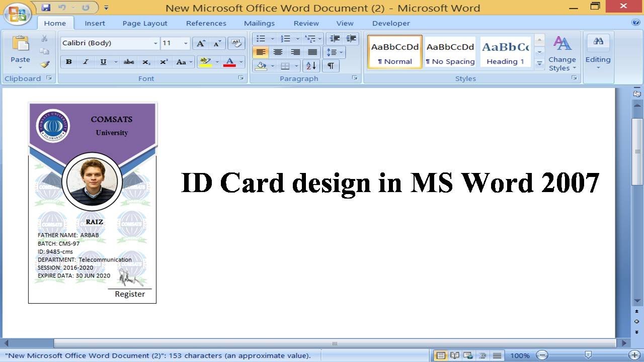Image resolution: width=644 pixels, height=362 pixels.
Task: Open Microsoft Office Word Help icon
Action: point(635,23)
